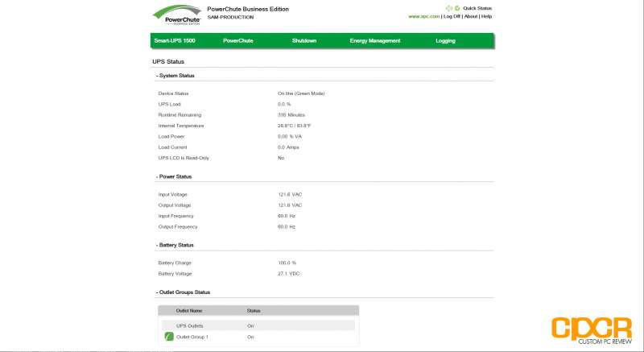This screenshot has height=352, width=644.
Task: Click the Output Frequency label
Action: (178, 226)
